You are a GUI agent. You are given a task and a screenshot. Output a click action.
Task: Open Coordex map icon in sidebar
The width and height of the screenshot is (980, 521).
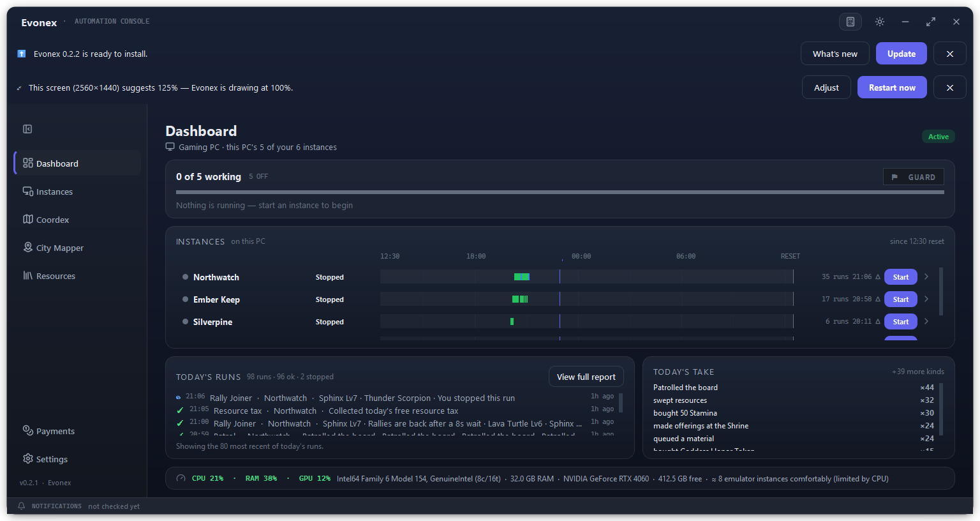click(x=28, y=219)
